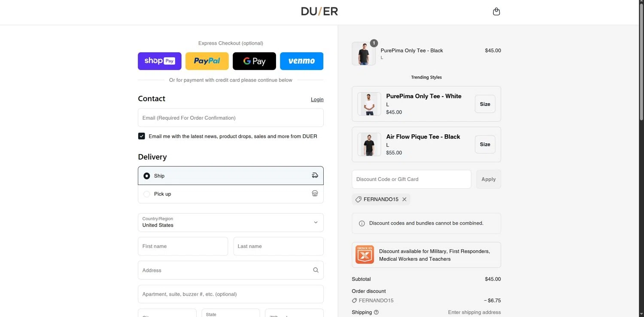Pay with Google Pay
This screenshot has height=317, width=644.
[254, 61]
